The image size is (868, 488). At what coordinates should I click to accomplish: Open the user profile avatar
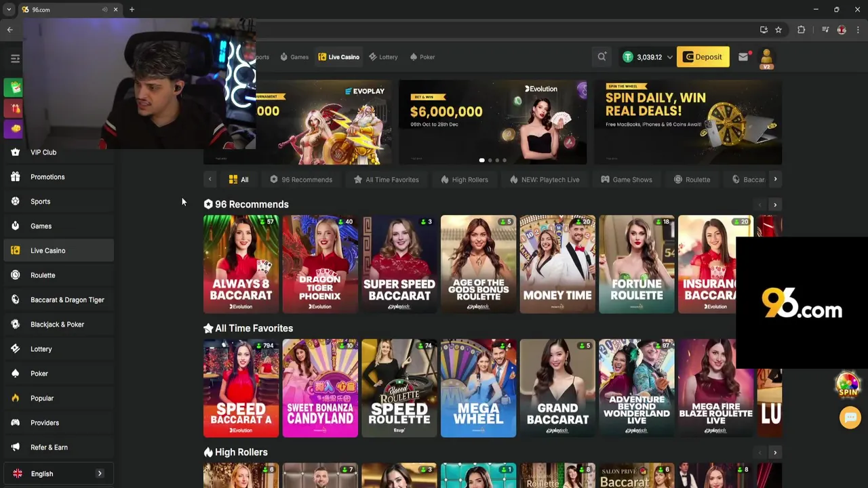(x=766, y=58)
